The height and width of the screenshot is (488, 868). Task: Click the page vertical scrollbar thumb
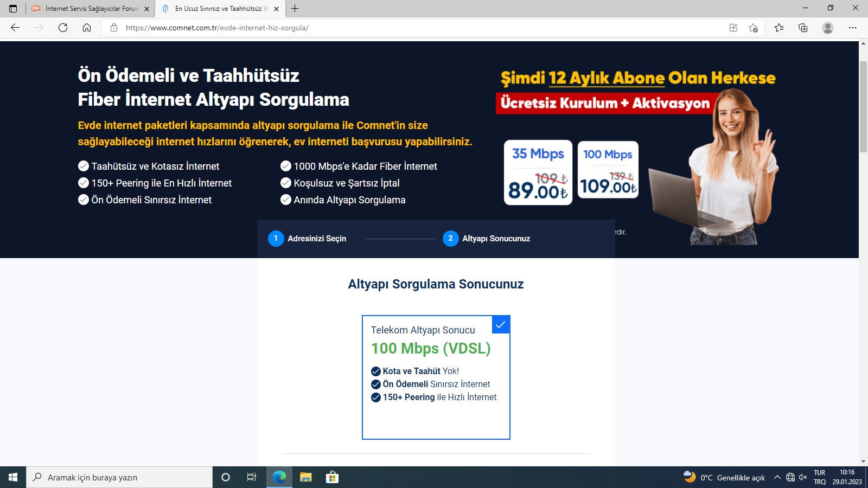tap(863, 107)
